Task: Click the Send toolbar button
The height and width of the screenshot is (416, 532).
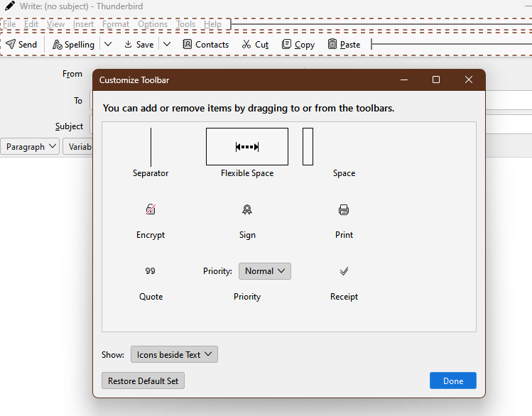Action: coord(22,44)
